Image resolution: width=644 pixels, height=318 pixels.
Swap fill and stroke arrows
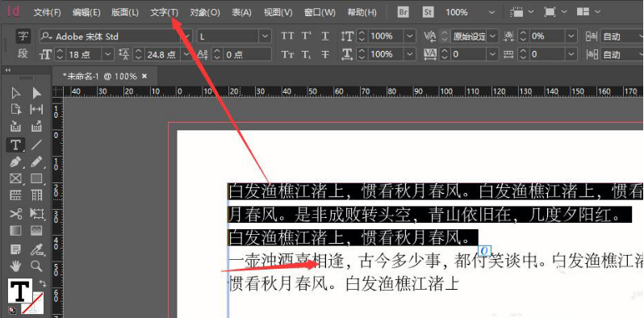(x=42, y=283)
